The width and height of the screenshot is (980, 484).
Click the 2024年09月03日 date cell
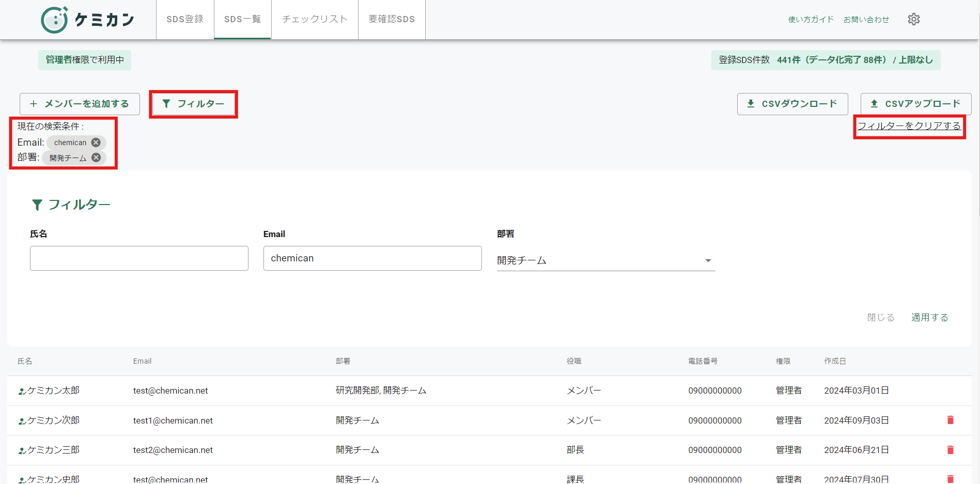(857, 420)
